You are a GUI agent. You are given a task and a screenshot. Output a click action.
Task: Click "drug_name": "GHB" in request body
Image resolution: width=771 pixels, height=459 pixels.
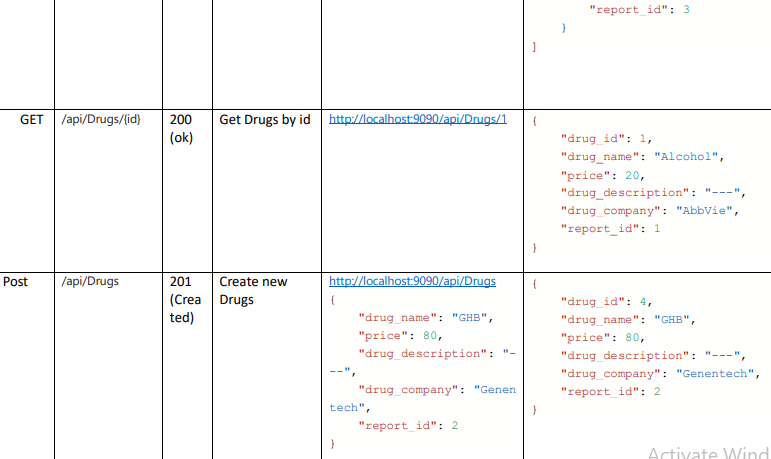425,318
